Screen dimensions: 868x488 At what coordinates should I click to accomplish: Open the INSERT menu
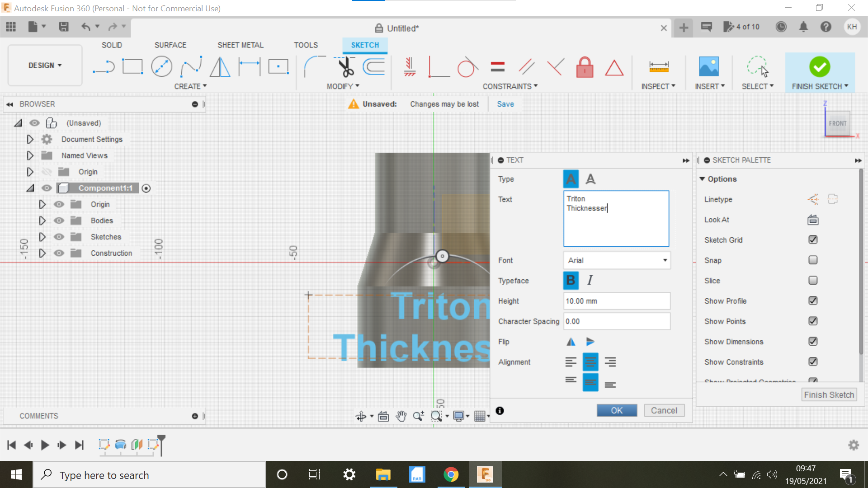point(710,86)
